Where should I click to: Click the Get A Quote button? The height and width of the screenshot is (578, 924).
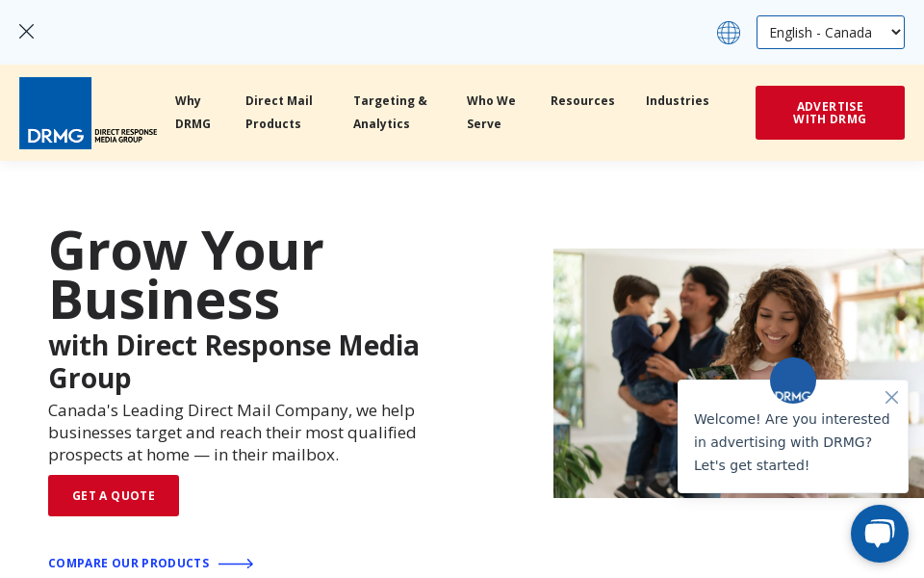click(x=114, y=495)
